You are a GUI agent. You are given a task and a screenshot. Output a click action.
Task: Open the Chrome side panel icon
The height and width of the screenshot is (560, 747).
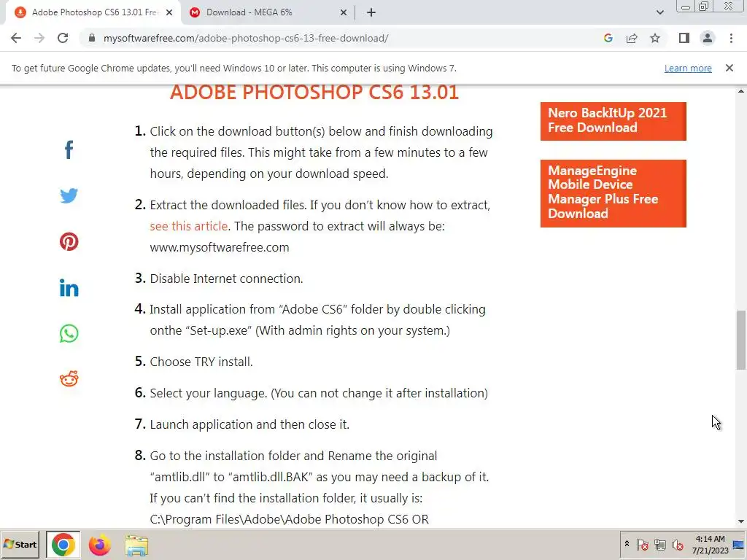pyautogui.click(x=684, y=38)
